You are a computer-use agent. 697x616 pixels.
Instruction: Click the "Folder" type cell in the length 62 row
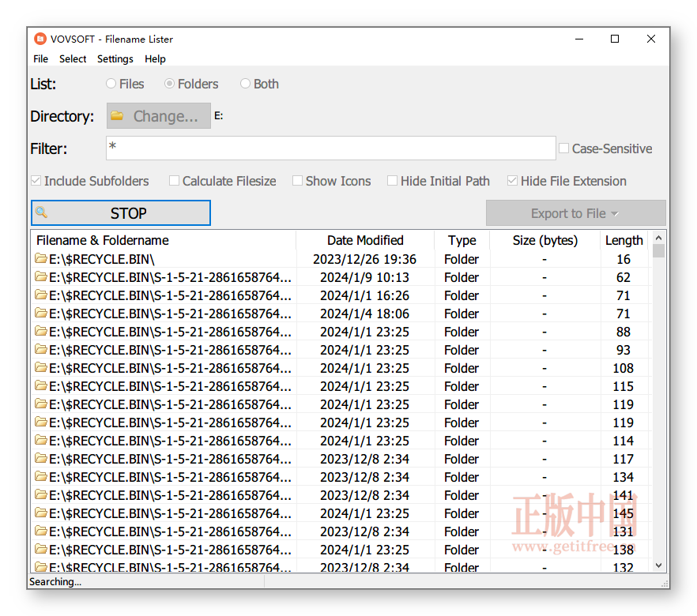coord(462,277)
